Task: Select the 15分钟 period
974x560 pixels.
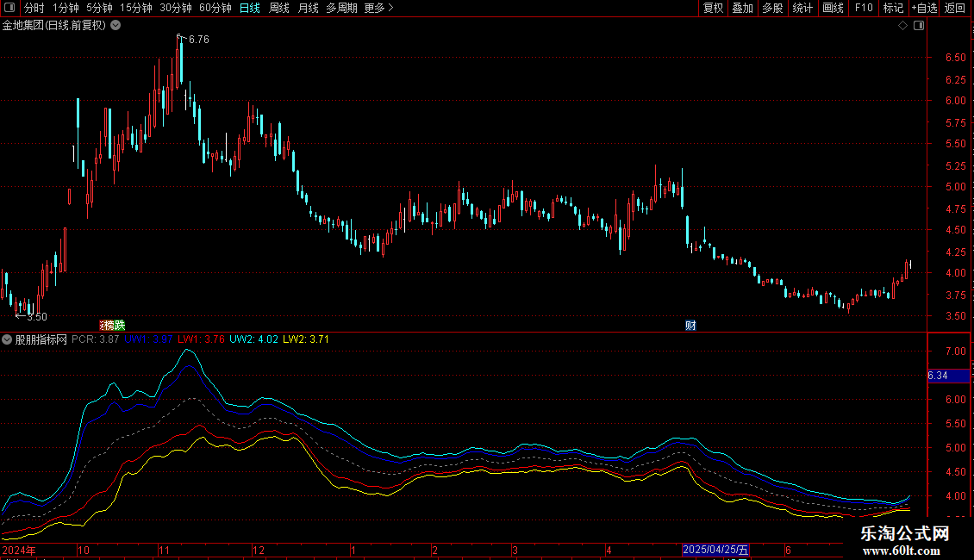Action: [x=135, y=8]
